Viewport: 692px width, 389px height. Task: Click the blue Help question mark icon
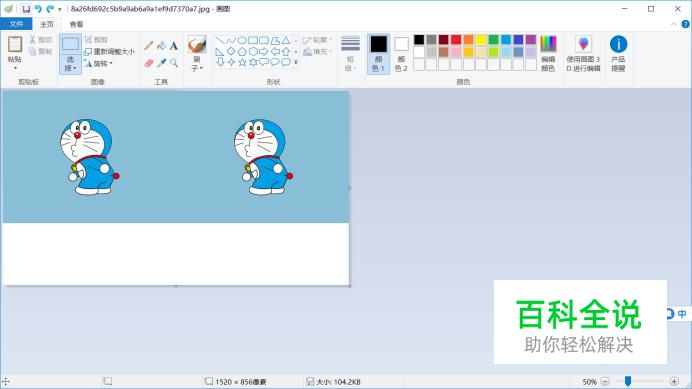coord(685,24)
